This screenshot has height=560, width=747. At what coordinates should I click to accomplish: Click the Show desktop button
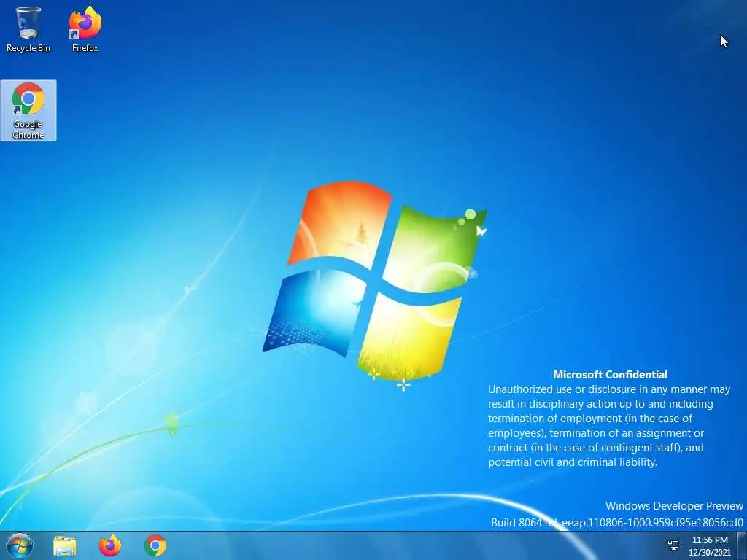[x=742, y=545]
